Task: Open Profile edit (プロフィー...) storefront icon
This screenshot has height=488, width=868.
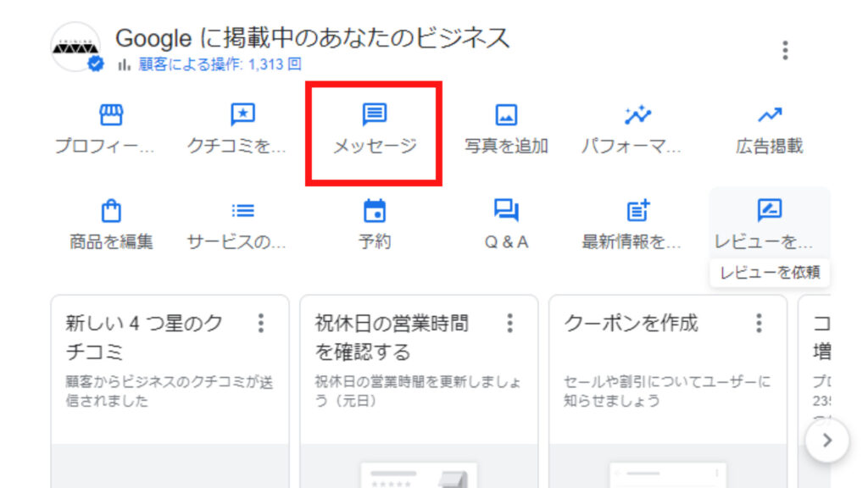Action: pyautogui.click(x=111, y=114)
